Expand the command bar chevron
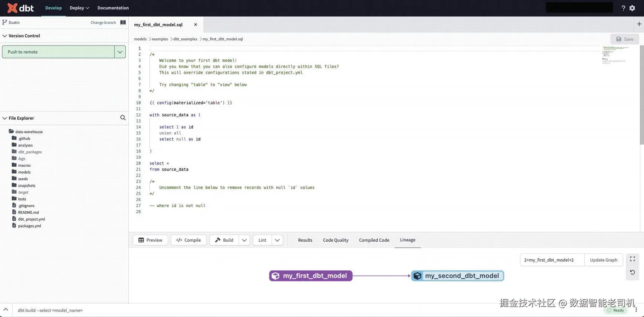The image size is (644, 317). pyautogui.click(x=6, y=309)
